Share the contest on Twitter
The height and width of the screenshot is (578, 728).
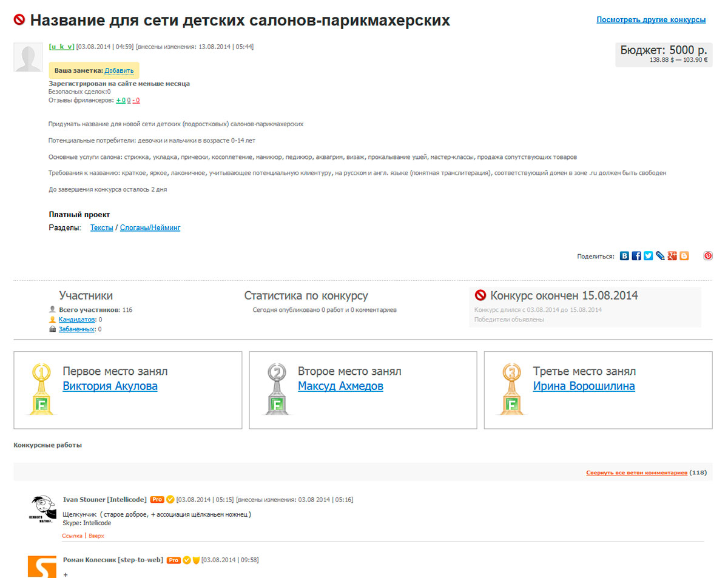[x=649, y=256]
